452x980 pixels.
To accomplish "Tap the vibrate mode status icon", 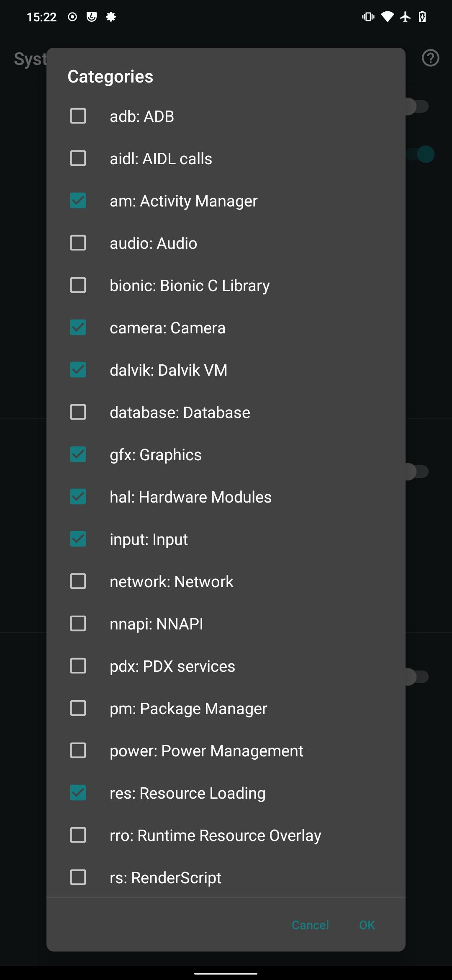I will click(367, 17).
